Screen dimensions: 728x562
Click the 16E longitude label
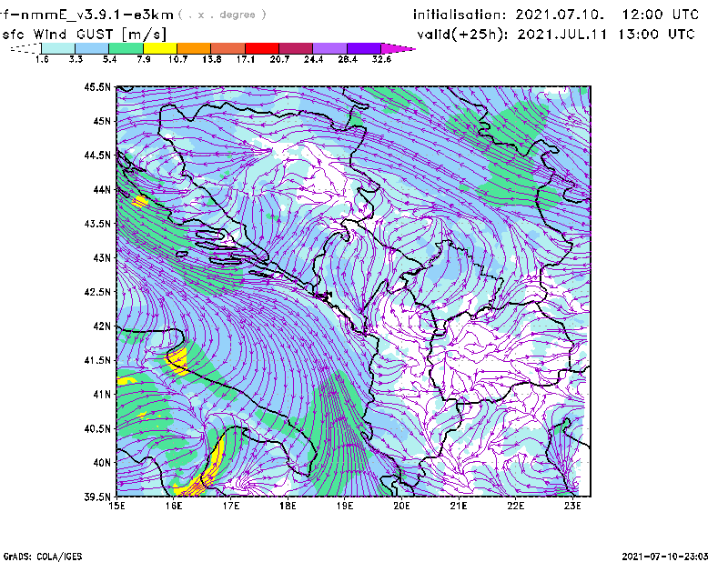(x=174, y=506)
